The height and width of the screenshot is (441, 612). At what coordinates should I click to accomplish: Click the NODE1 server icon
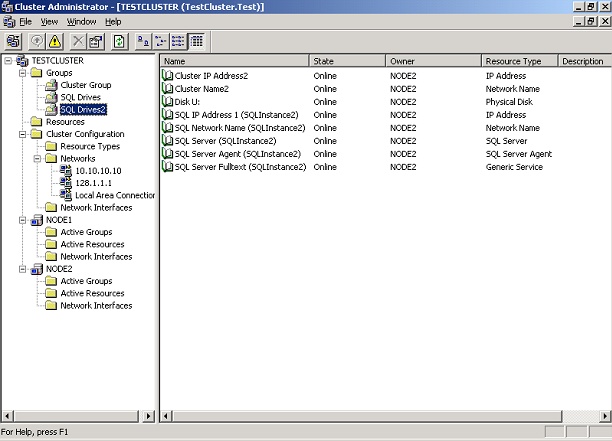pyautogui.click(x=37, y=220)
